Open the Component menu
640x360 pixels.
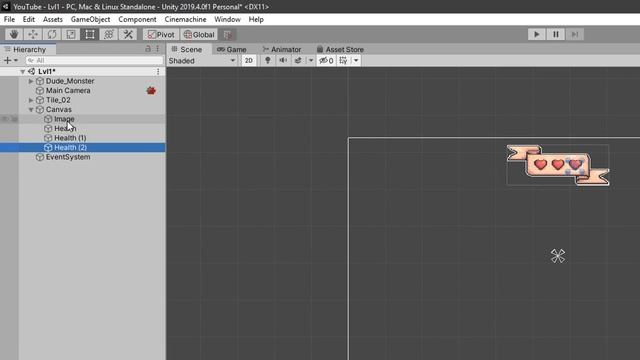[x=137, y=19]
